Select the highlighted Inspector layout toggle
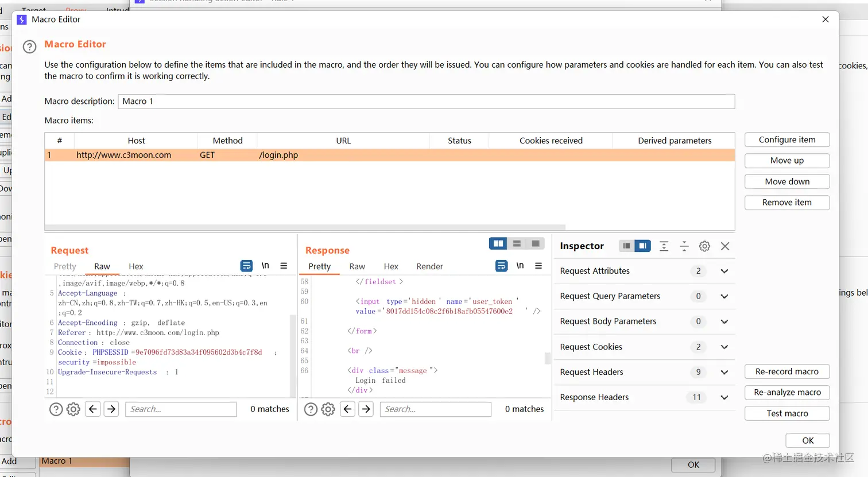This screenshot has height=477, width=868. click(643, 246)
